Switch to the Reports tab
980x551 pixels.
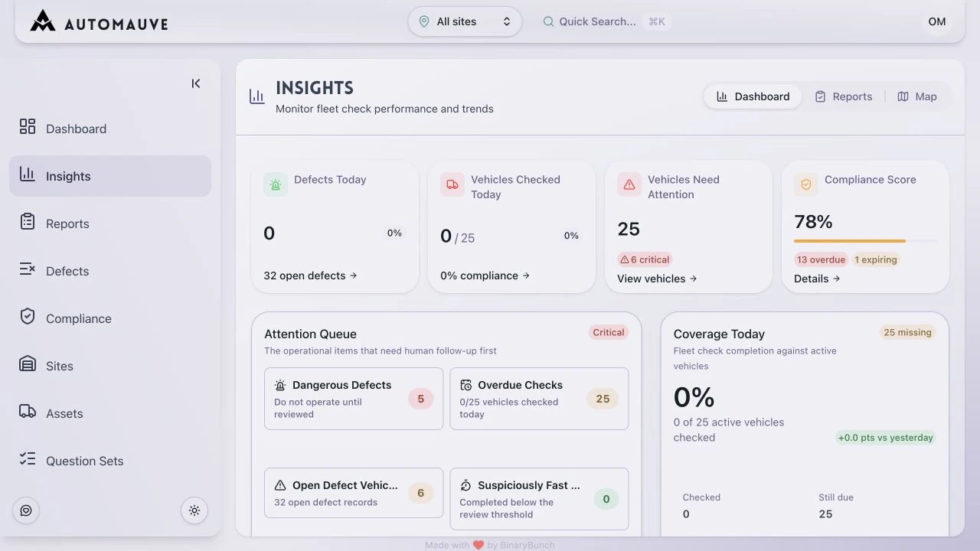coord(843,96)
